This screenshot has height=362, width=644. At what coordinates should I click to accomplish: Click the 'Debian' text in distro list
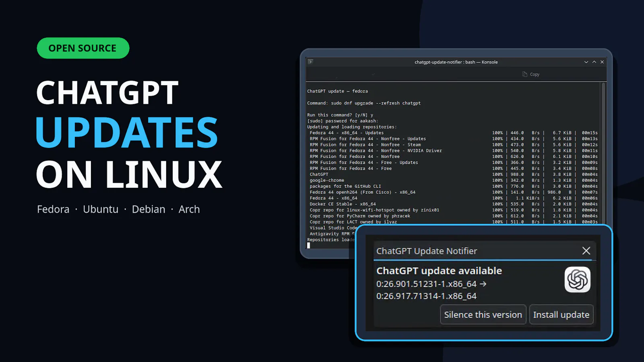pyautogui.click(x=149, y=209)
